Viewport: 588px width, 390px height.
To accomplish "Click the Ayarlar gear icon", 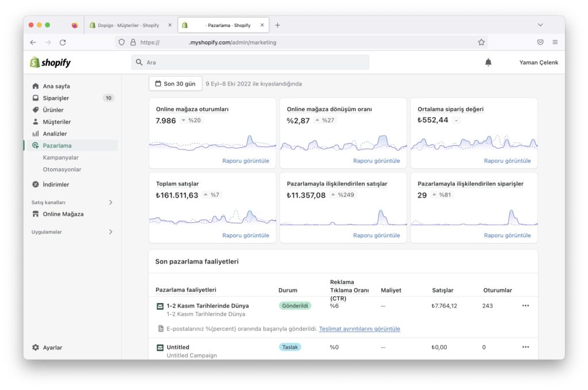I will point(36,347).
